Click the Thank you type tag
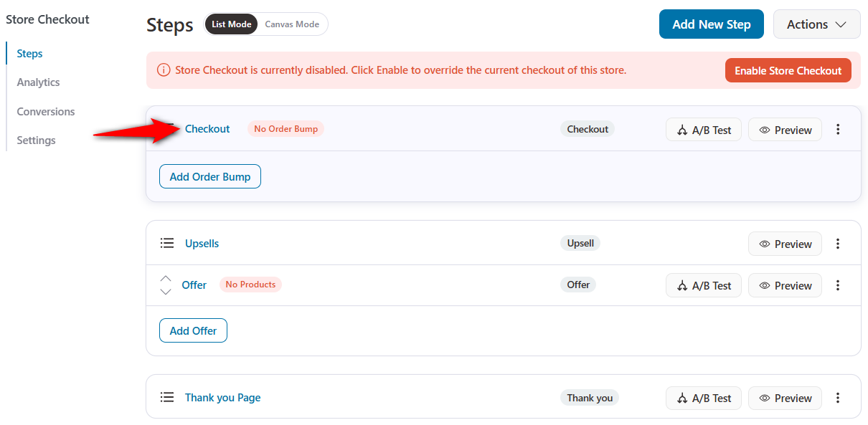The height and width of the screenshot is (425, 868). tap(590, 398)
